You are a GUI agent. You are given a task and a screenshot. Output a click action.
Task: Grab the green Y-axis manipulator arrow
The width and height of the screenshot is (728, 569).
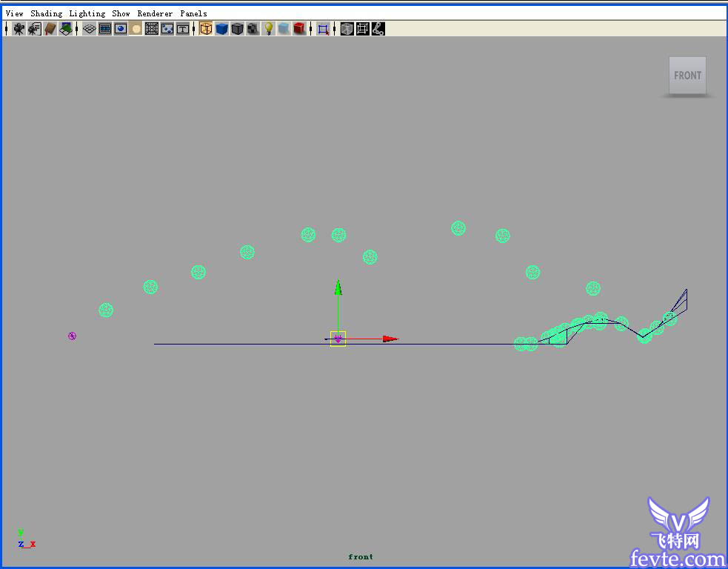coord(338,287)
